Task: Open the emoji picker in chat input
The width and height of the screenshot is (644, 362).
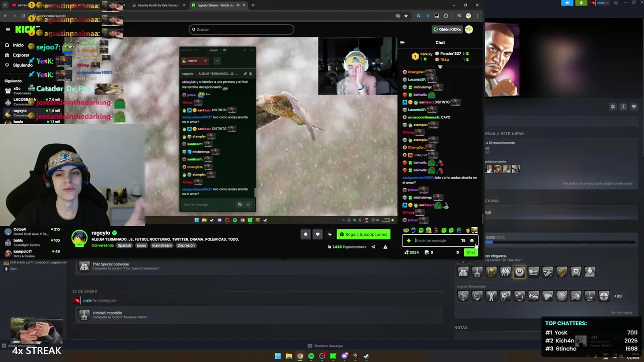Action: tap(472, 240)
